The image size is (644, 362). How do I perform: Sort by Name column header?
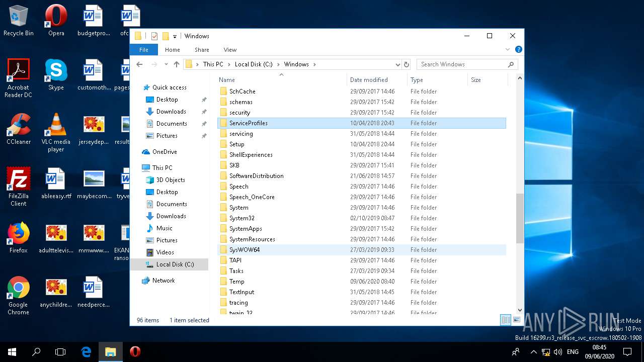(x=281, y=79)
